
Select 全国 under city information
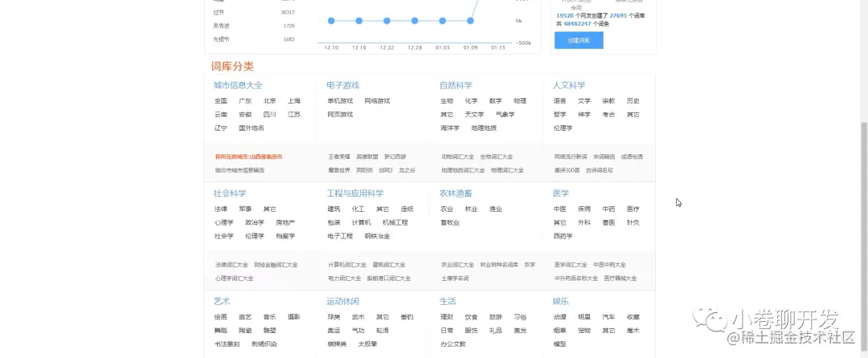coord(220,101)
